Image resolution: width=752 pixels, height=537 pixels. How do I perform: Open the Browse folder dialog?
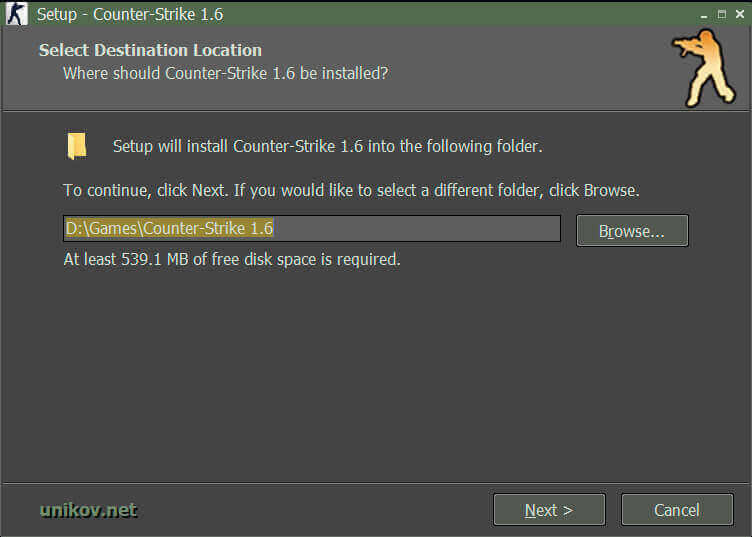click(x=632, y=231)
